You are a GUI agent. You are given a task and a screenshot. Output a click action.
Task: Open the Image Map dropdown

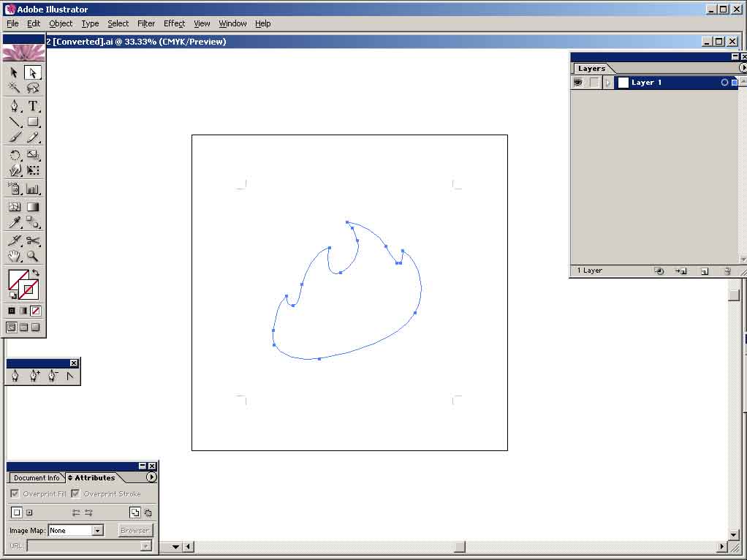97,531
